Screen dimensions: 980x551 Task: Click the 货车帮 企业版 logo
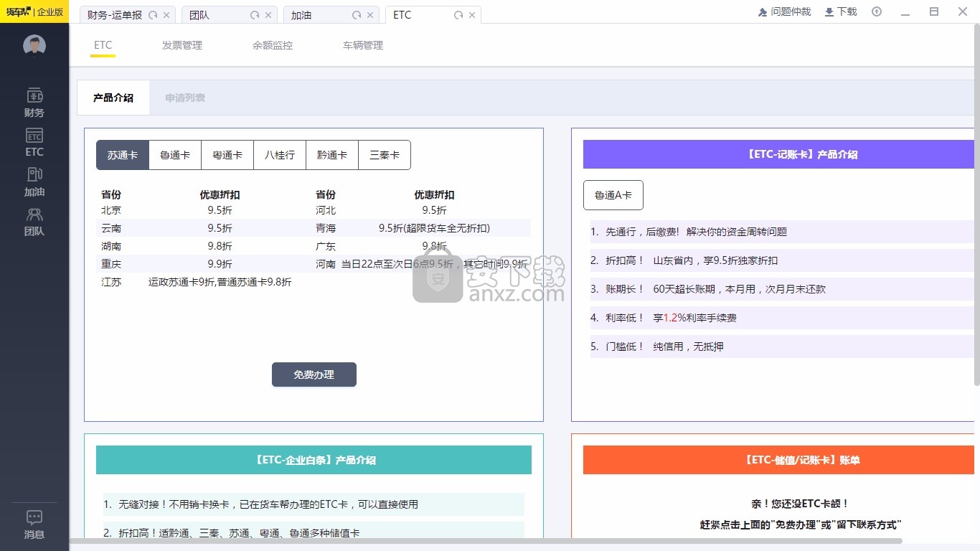(x=34, y=11)
